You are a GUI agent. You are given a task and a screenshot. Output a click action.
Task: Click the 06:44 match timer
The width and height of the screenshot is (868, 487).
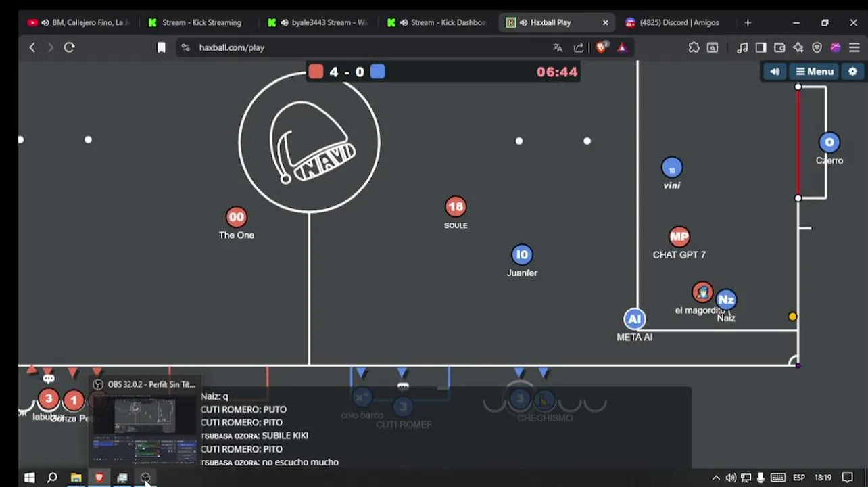coord(557,72)
